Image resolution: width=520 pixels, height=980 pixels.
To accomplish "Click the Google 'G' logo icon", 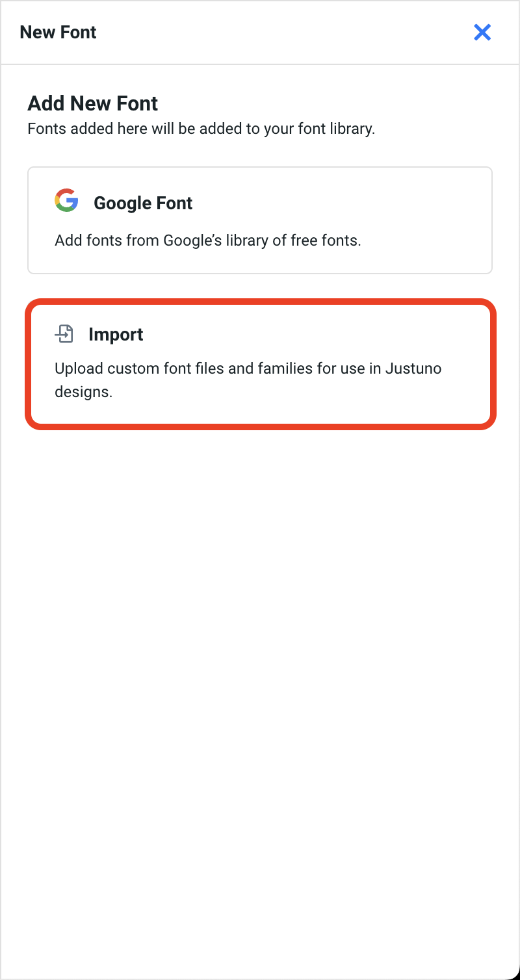I will tap(66, 201).
